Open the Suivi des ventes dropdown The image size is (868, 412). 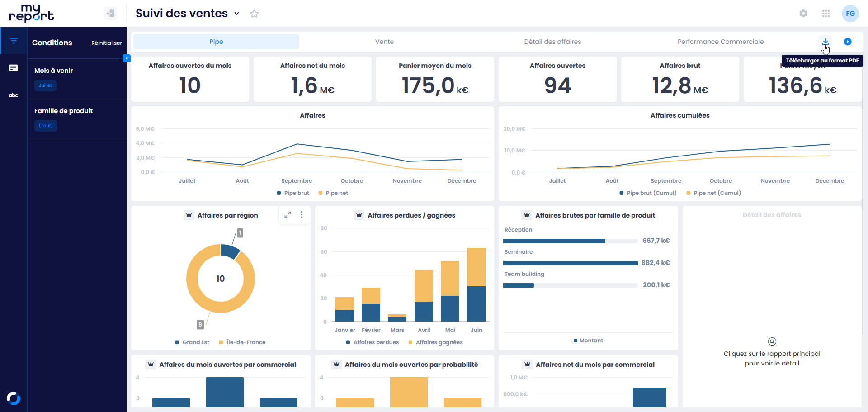tap(236, 14)
